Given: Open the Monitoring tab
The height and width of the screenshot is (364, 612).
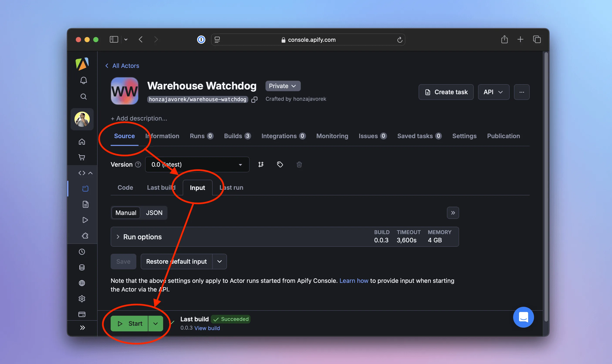Looking at the screenshot, I should (332, 136).
